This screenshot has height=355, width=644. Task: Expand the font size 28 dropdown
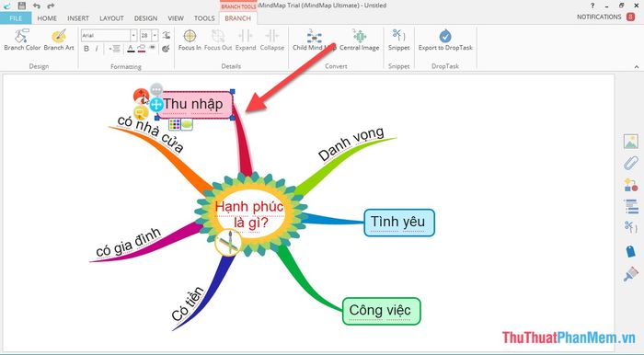pyautogui.click(x=155, y=36)
